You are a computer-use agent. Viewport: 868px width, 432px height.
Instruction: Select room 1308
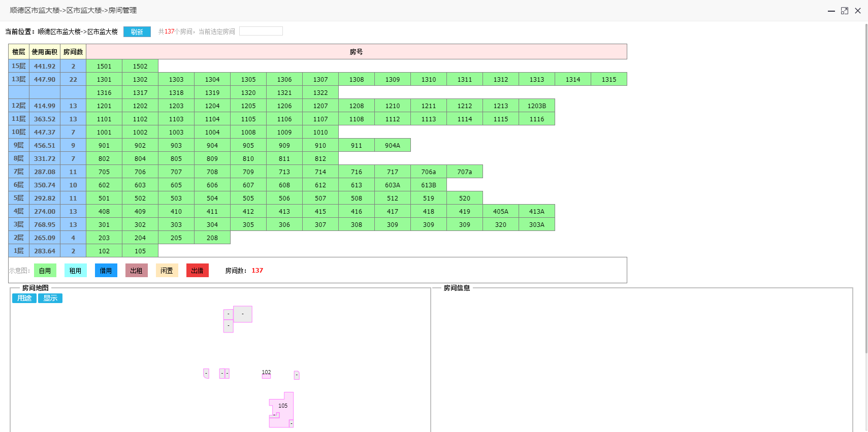coord(357,79)
